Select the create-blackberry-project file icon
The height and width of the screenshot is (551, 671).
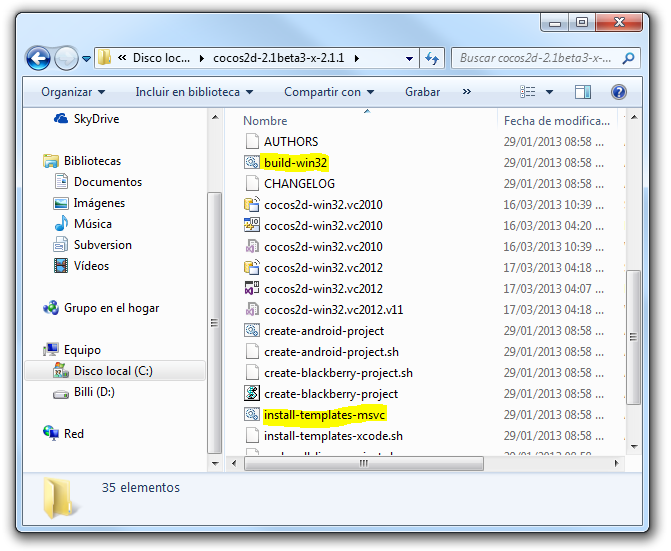coord(252,394)
